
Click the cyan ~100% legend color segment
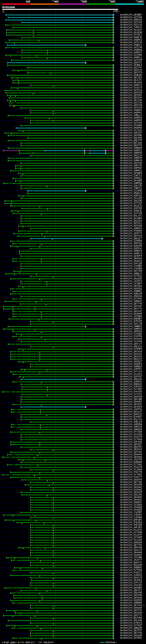(130, 4)
